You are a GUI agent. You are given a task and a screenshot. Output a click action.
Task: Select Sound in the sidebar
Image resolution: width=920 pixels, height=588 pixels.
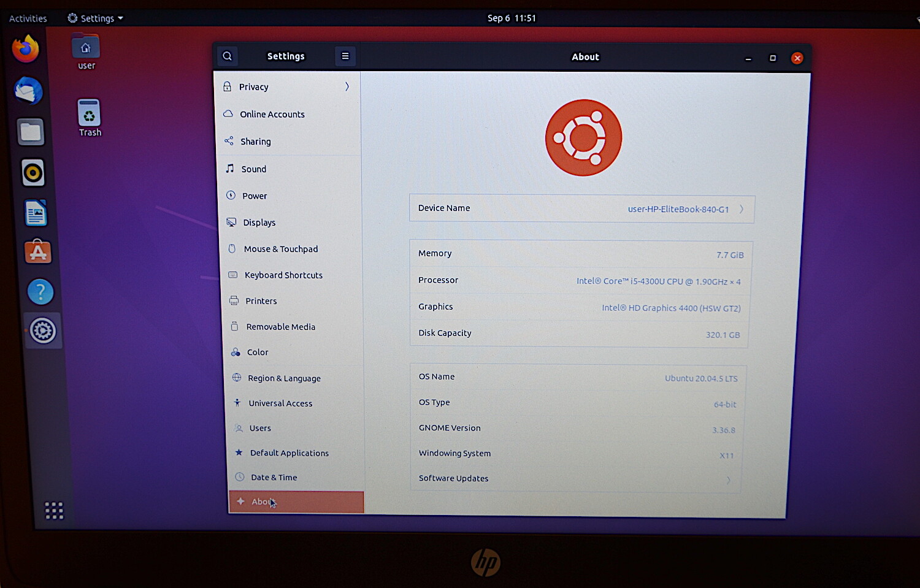coord(289,169)
